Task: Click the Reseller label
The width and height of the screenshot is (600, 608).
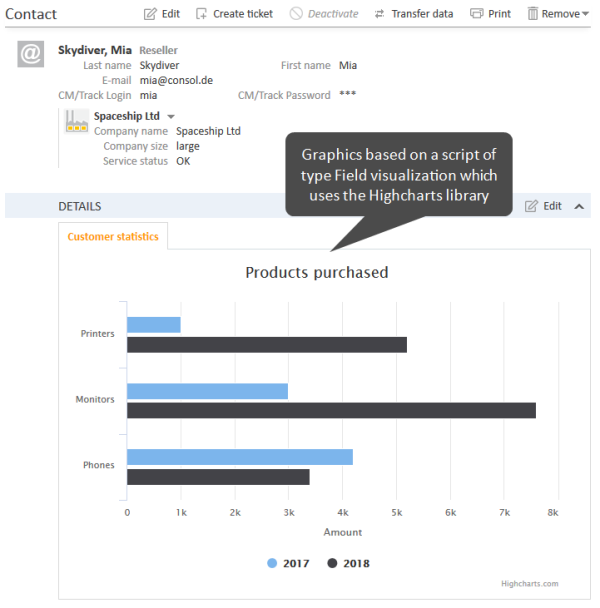Action: click(158, 50)
